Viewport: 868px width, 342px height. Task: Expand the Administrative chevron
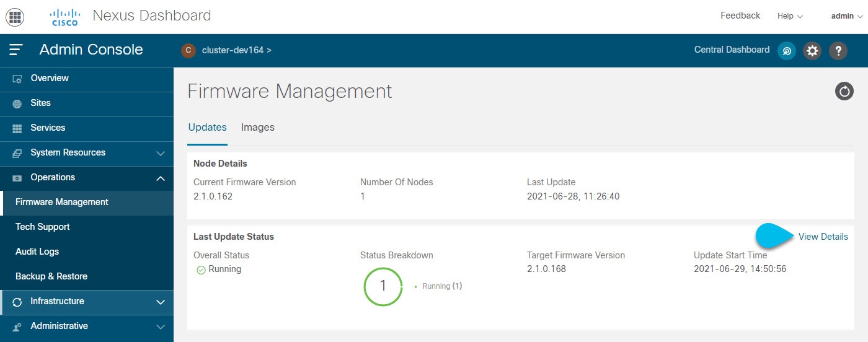161,327
